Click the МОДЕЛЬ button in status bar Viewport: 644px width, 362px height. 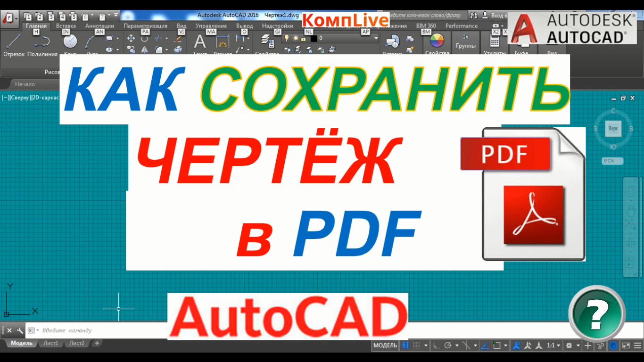tap(385, 346)
